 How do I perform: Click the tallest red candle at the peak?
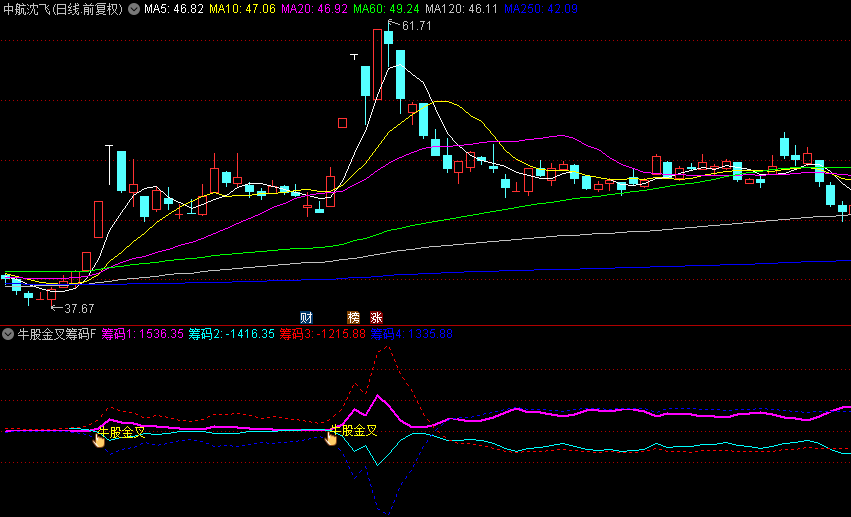[377, 65]
